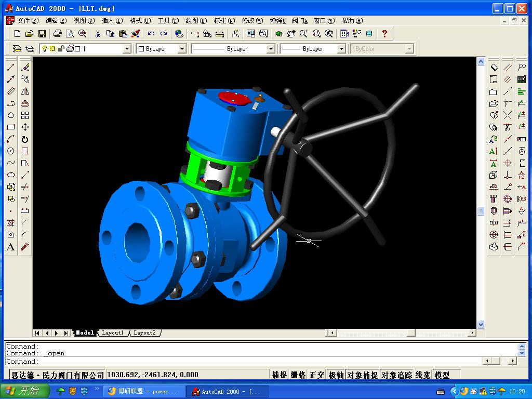Select the Mirror modify tool
Viewport: 532px width, 399px height.
tap(25, 91)
